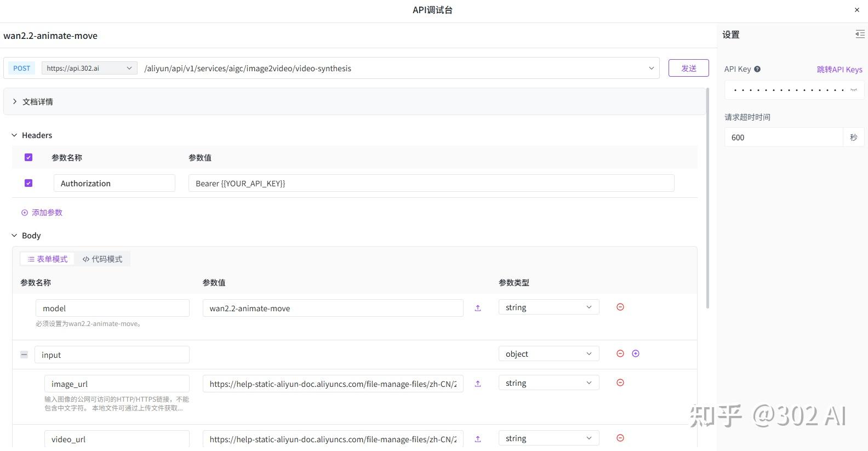Screen dimensions: 868x451
Task: Toggle the select-all headers checkbox
Action: [x=28, y=158]
